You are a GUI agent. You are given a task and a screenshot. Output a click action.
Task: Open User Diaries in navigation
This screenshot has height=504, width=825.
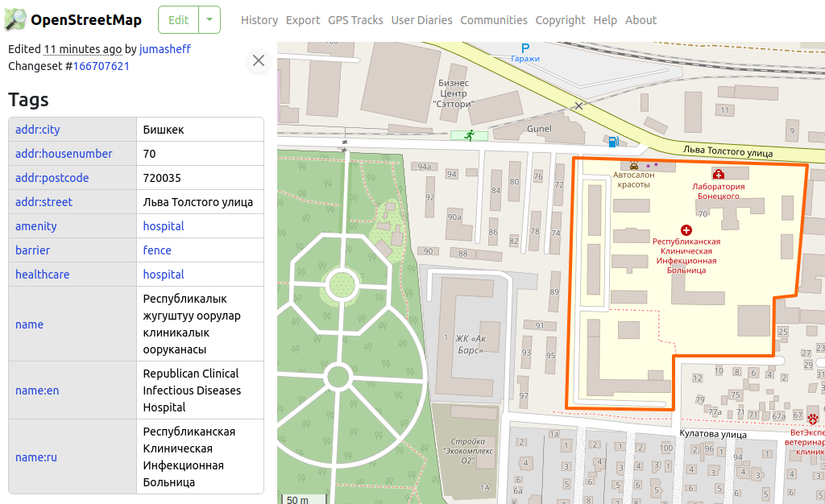click(421, 20)
